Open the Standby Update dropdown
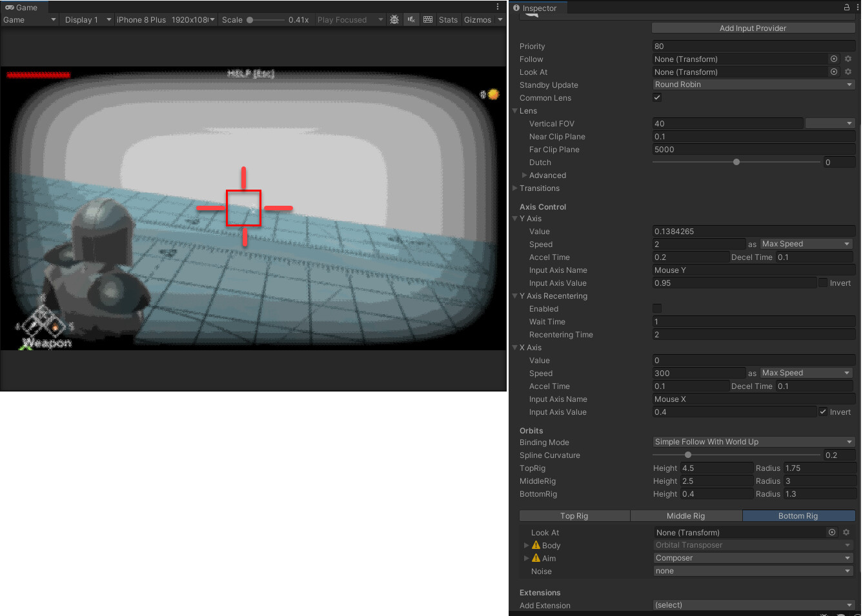This screenshot has width=863, height=616. (x=753, y=84)
